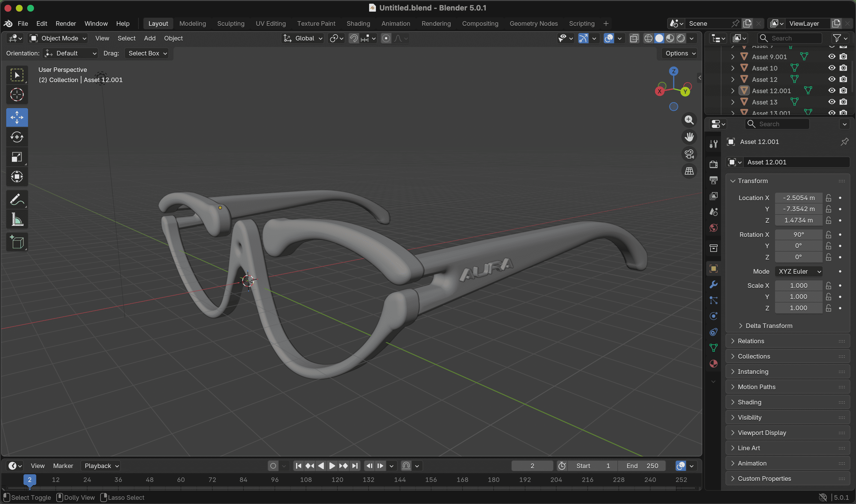Choose the Add Cube tool
This screenshot has height=504, width=856.
point(17,242)
